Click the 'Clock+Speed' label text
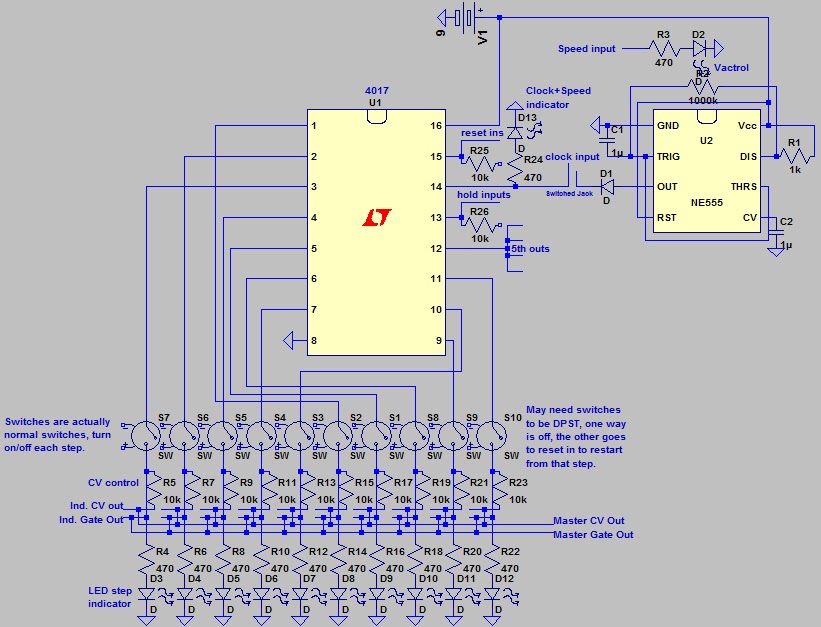The height and width of the screenshot is (627, 821). pyautogui.click(x=558, y=91)
